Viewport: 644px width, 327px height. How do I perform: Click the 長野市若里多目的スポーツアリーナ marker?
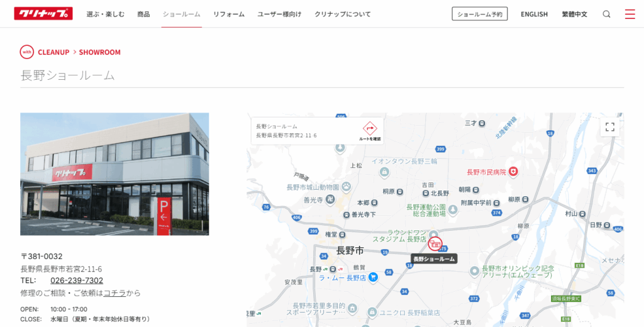point(352,308)
